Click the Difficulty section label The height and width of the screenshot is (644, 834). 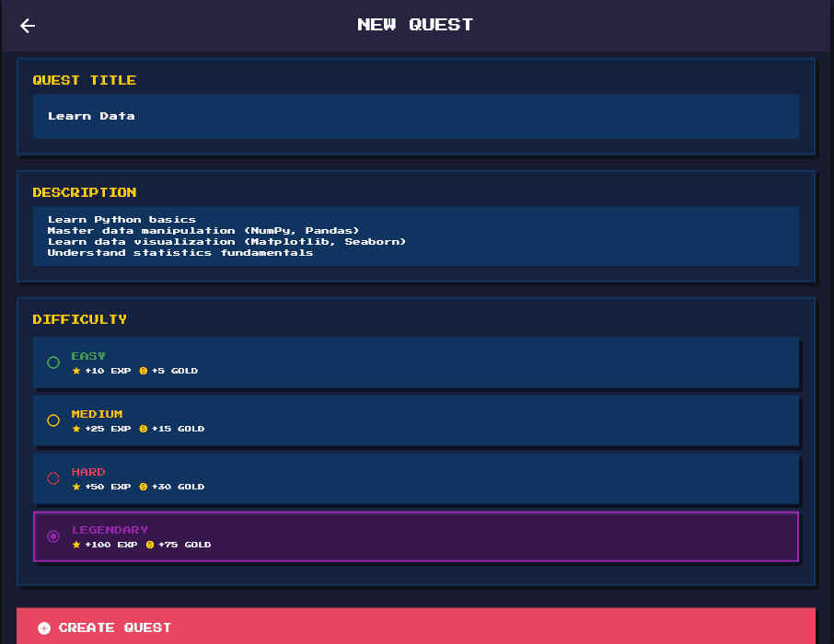tap(80, 319)
